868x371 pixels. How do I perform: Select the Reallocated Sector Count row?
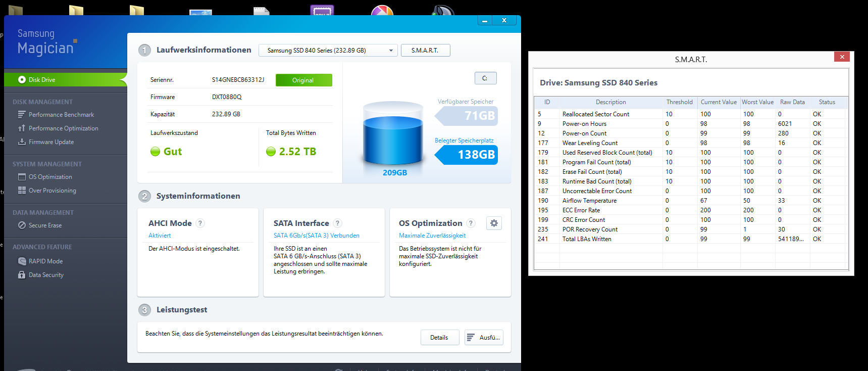(691, 114)
